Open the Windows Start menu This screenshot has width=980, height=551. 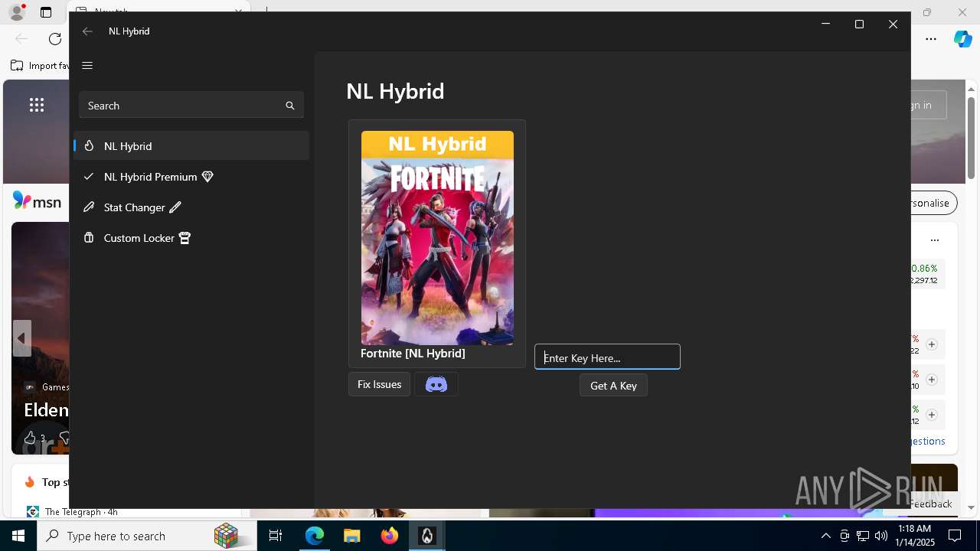18,536
